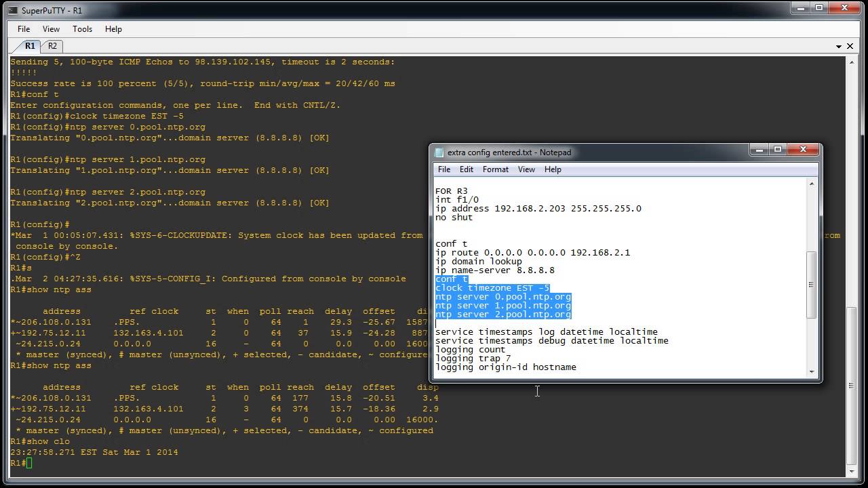Viewport: 868px width, 488px height.
Task: Click 'logging origin-id hostname' line in Notepad
Action: [x=506, y=367]
